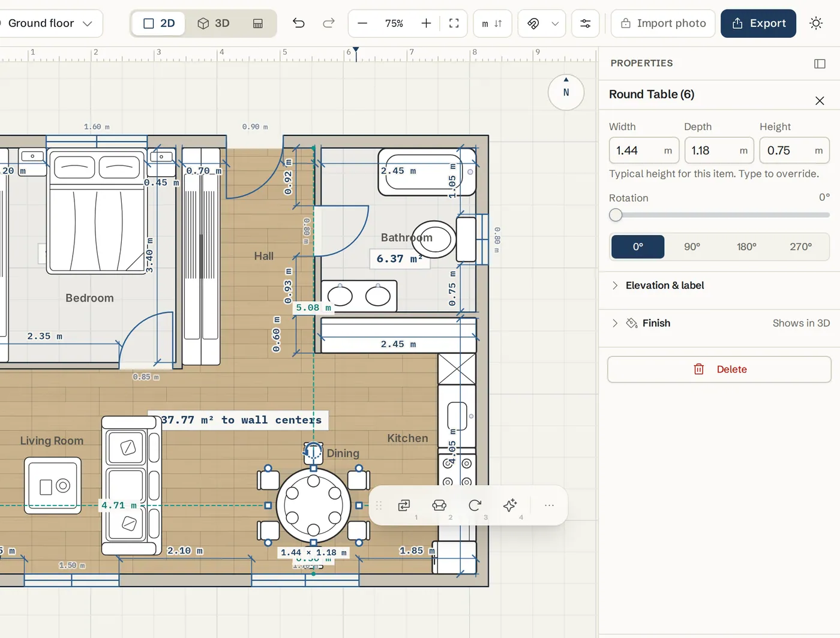Click the north compass indicator
This screenshot has width=840, height=638.
566,92
